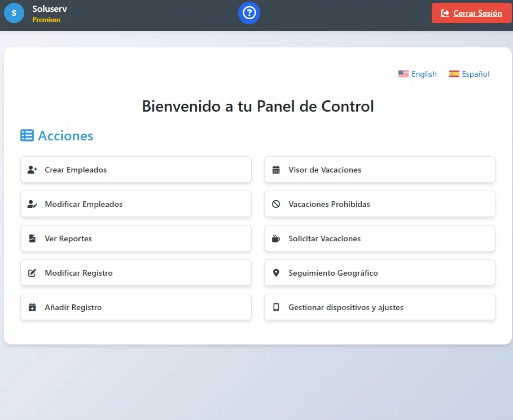The height and width of the screenshot is (420, 513).
Task: Click the blue help question mark icon
Action: 249,12
